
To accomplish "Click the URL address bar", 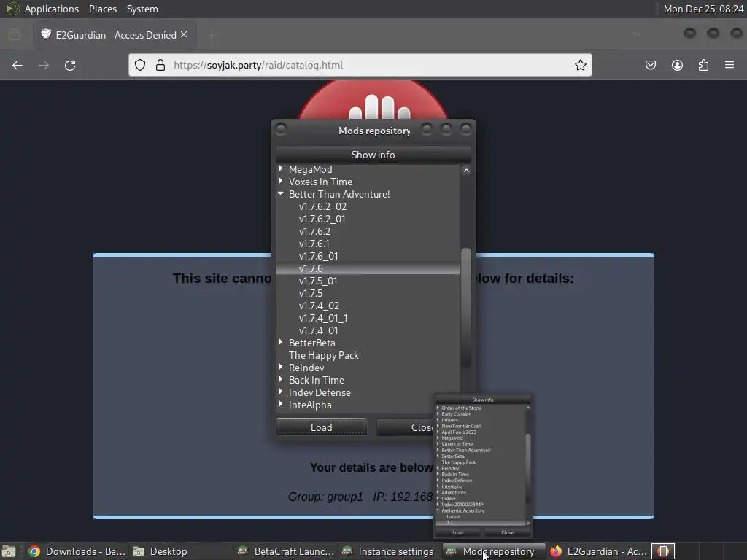I will (x=360, y=65).
